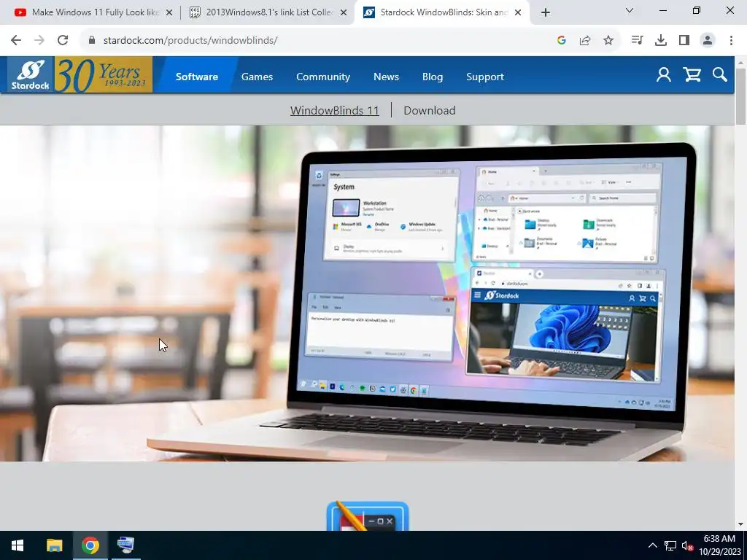This screenshot has height=560, width=747.
Task: Close the Stardock WindowBlinds tab
Action: [518, 12]
